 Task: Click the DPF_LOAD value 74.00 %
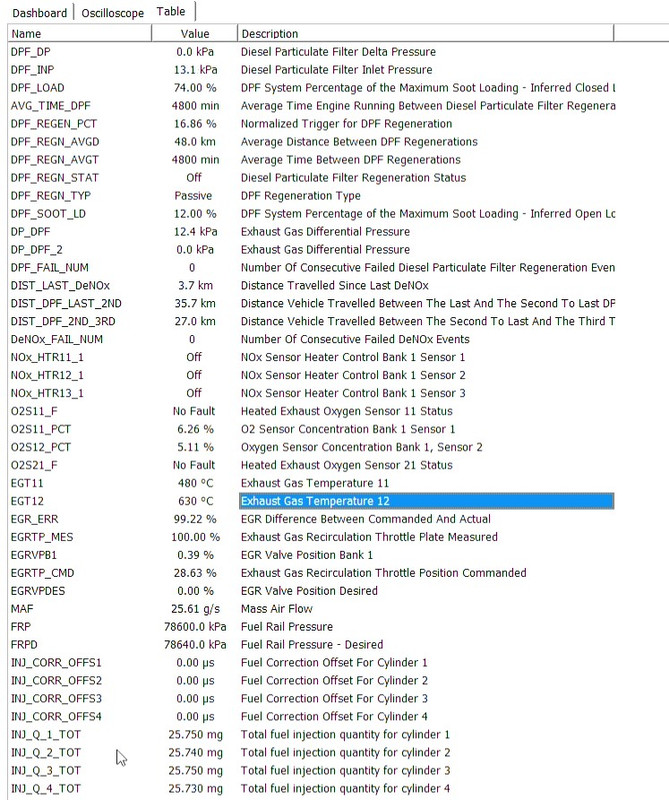click(x=195, y=88)
